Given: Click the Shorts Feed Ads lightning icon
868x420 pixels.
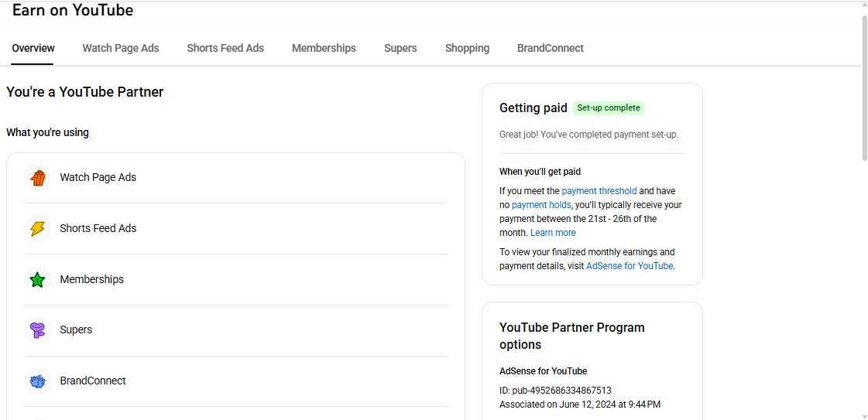Looking at the screenshot, I should pyautogui.click(x=37, y=229).
